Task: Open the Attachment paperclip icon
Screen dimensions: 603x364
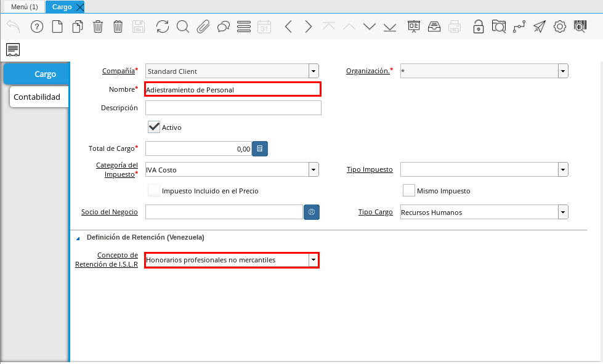Action: pos(203,26)
